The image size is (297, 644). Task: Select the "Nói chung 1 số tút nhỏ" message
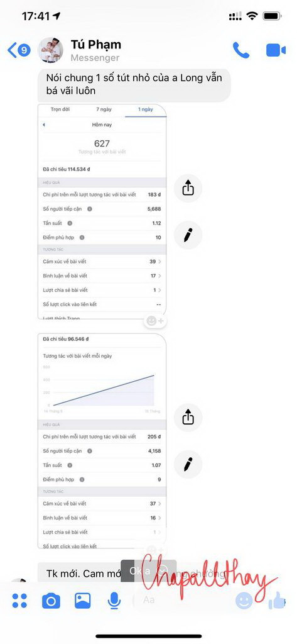click(x=134, y=84)
